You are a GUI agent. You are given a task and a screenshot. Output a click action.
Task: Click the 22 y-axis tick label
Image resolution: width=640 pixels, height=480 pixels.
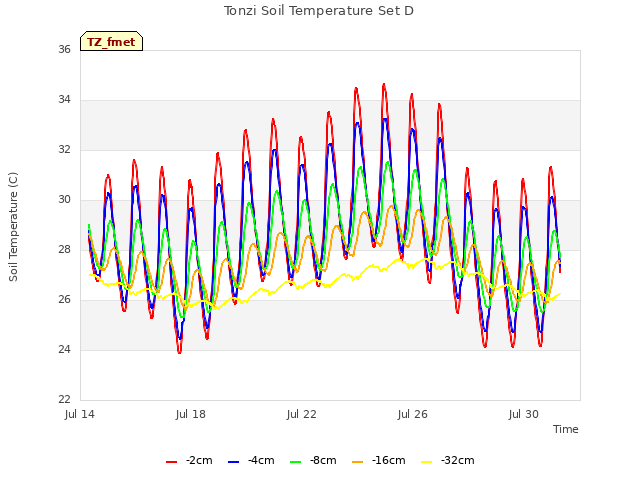pyautogui.click(x=64, y=399)
